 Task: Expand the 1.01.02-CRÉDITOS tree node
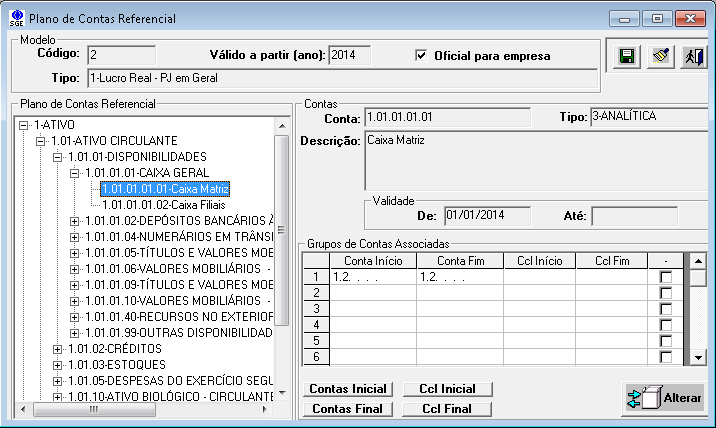click(58, 349)
